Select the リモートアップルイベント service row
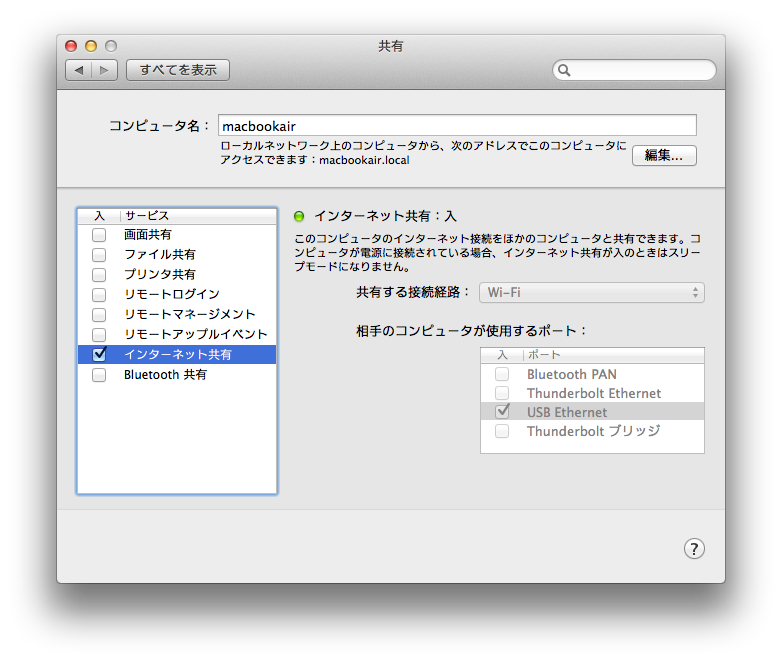782x662 pixels. [x=177, y=334]
